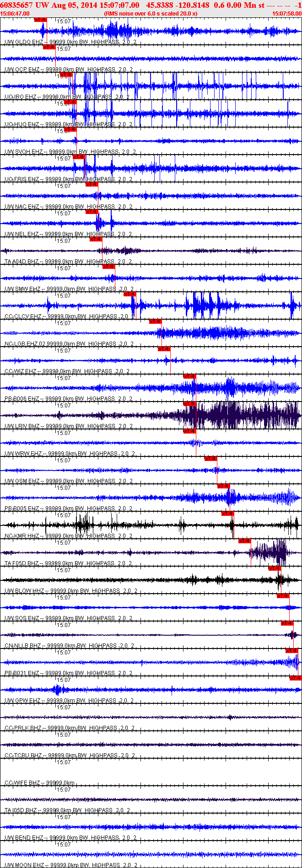This screenshot has width=302, height=868.
Task: Select the PB B031 EHZ trace label
Action: 68,673
